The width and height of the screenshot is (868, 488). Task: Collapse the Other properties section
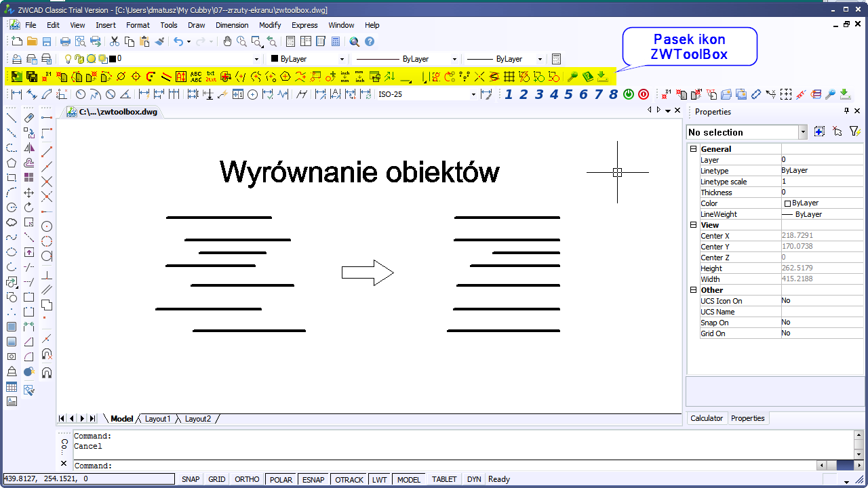click(x=694, y=290)
